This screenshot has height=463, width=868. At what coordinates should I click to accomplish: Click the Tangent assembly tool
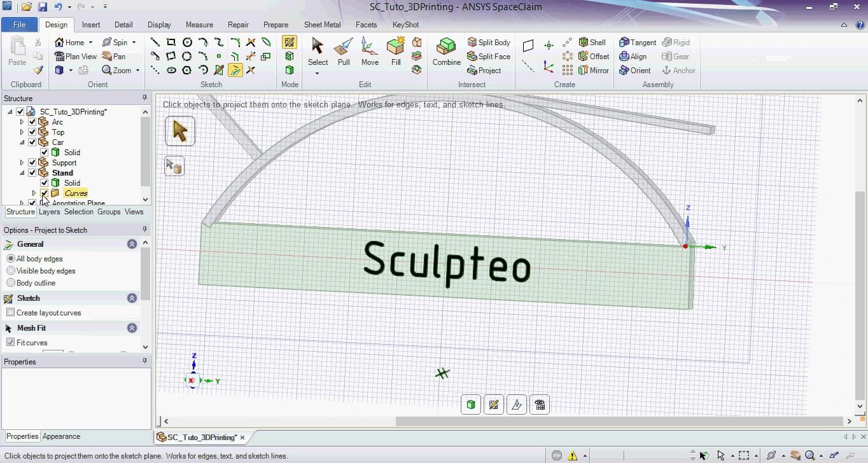(638, 42)
